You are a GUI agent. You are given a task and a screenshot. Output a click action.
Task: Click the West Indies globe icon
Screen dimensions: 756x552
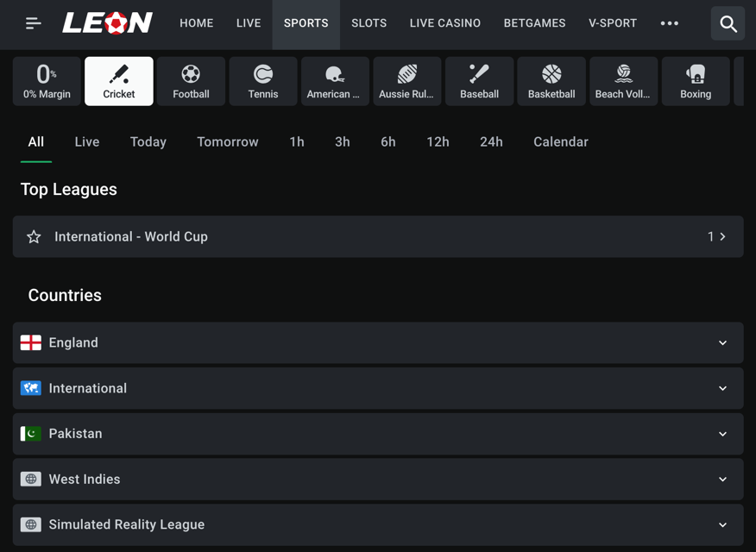point(31,479)
